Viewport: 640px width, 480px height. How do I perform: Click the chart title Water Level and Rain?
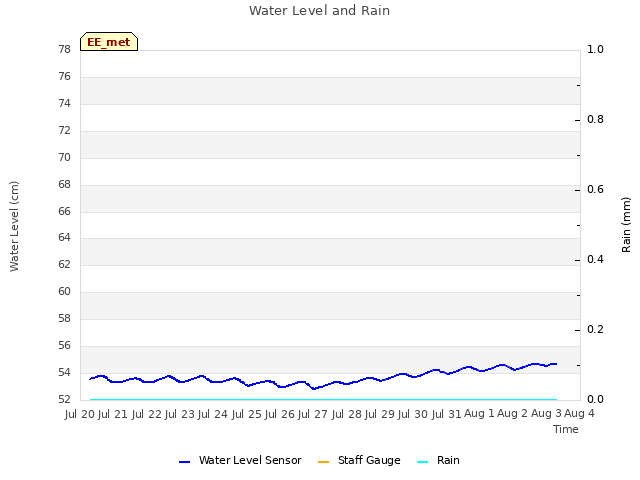point(320,11)
